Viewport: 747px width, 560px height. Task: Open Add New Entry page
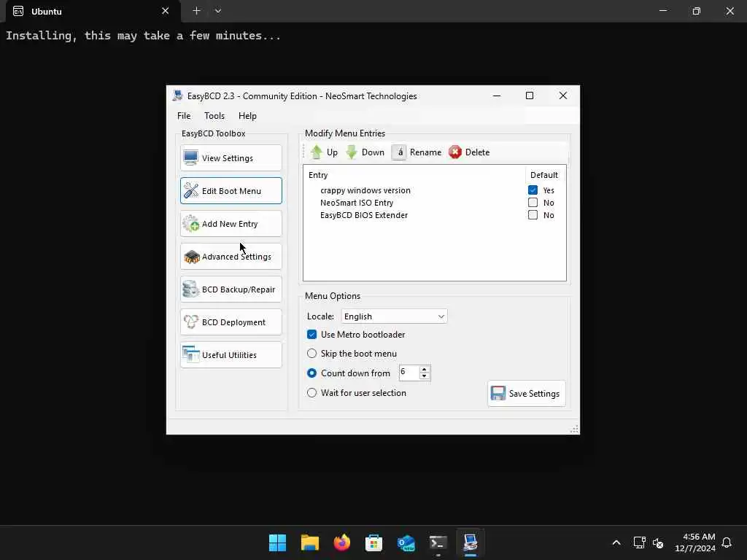click(231, 224)
